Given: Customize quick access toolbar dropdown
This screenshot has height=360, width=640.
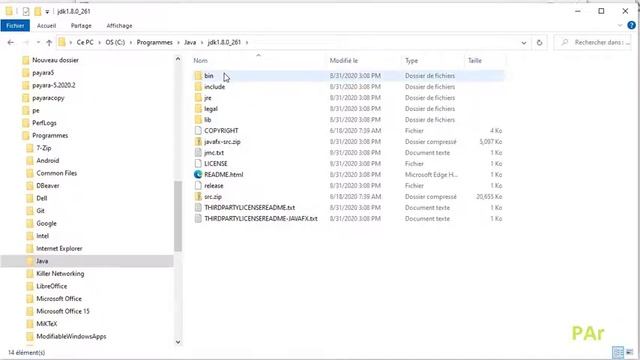Looking at the screenshot, I should tap(47, 12).
